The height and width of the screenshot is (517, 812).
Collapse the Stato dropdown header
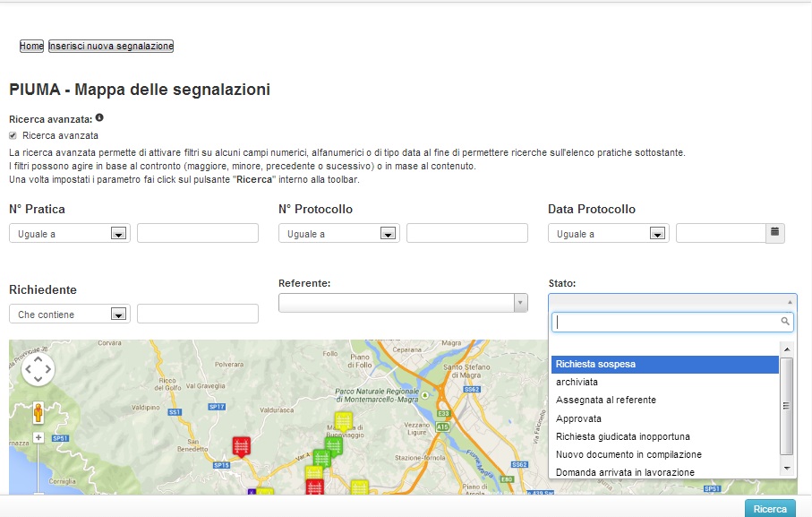pos(672,301)
